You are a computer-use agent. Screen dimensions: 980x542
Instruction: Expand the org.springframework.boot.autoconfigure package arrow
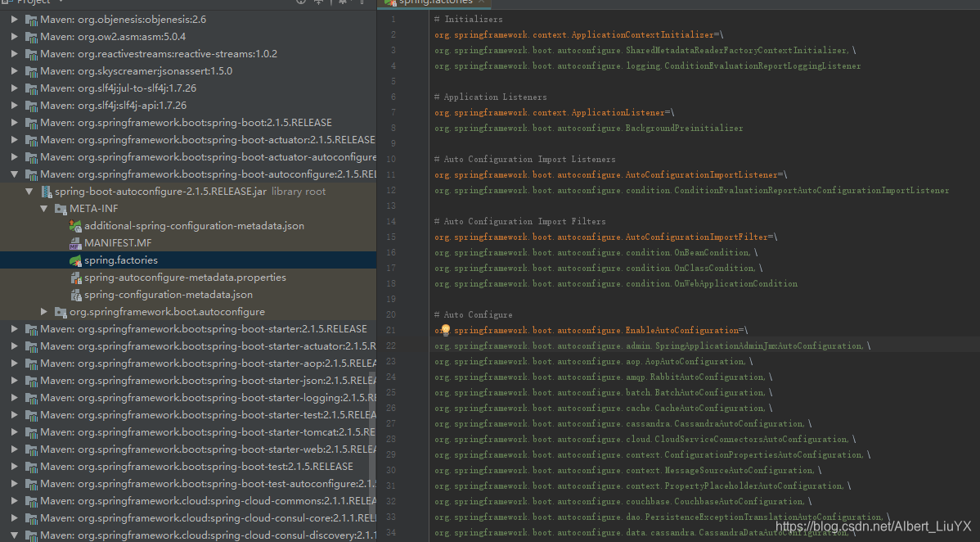[43, 312]
